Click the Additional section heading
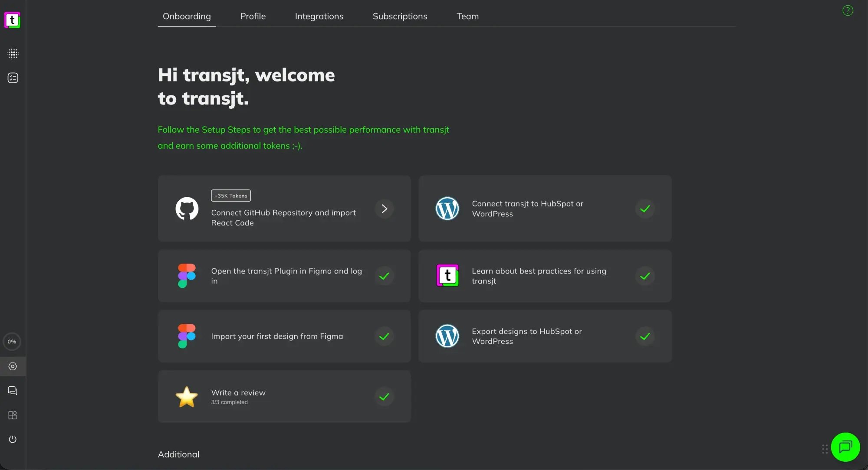This screenshot has height=470, width=868. tap(178, 454)
